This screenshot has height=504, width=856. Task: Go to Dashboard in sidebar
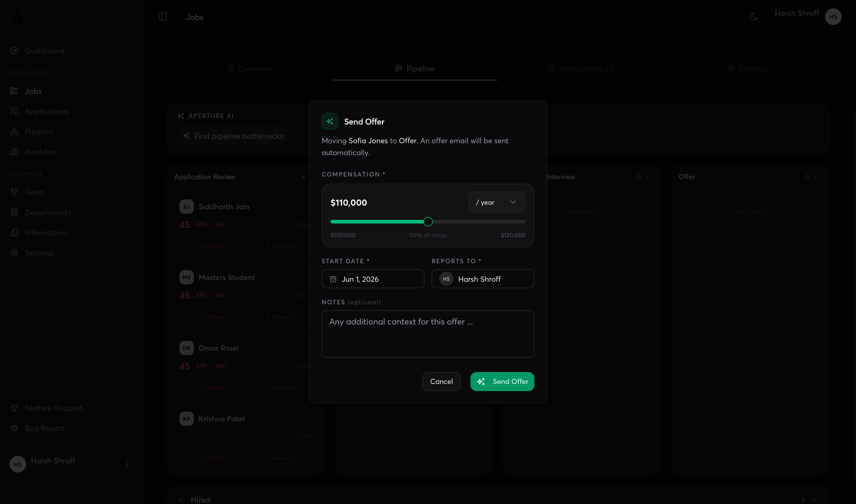pos(44,51)
